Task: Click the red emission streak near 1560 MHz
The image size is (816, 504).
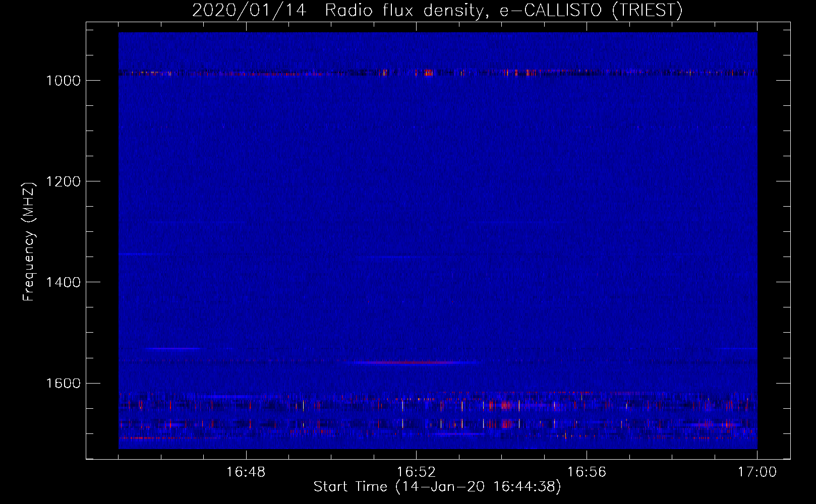Action: click(x=411, y=362)
